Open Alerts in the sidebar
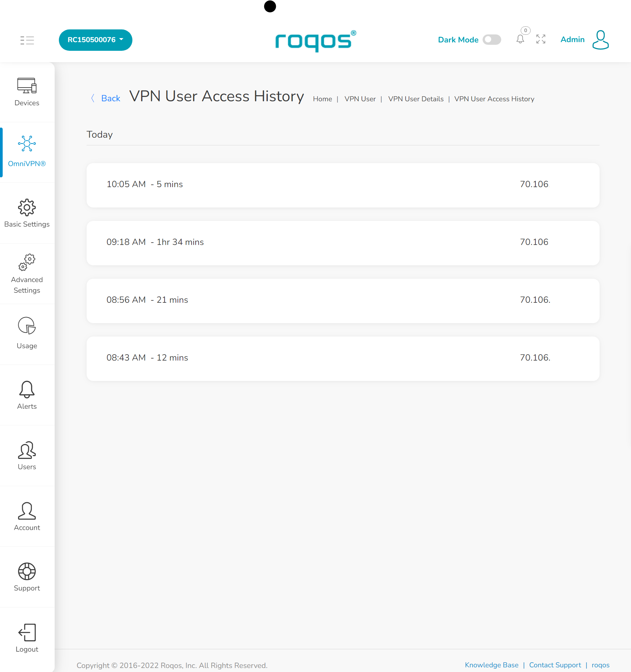The width and height of the screenshot is (631, 672). coord(27,395)
